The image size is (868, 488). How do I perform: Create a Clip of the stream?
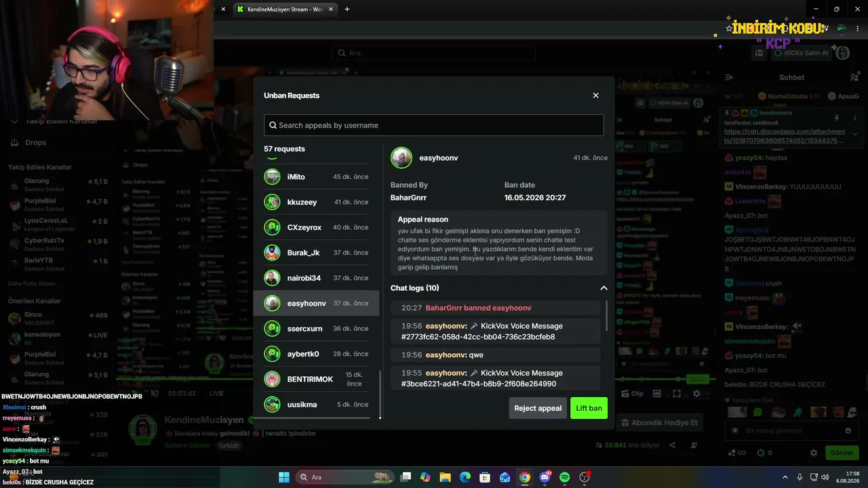click(632, 393)
